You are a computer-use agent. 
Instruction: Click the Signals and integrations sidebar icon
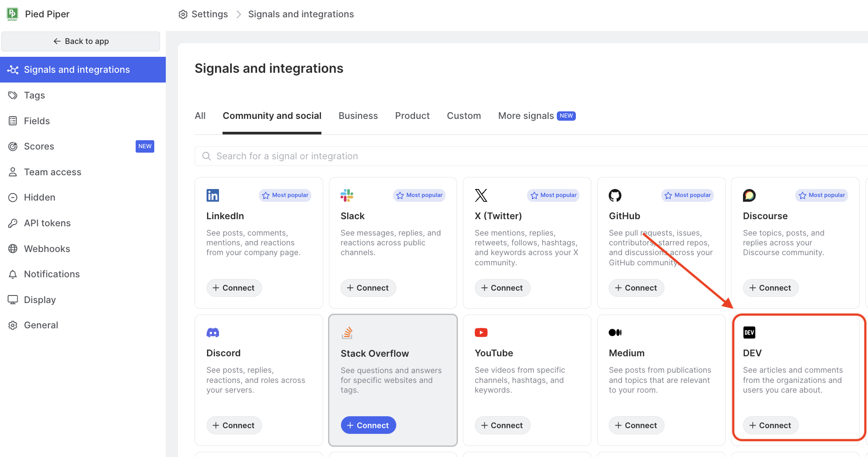click(x=13, y=70)
